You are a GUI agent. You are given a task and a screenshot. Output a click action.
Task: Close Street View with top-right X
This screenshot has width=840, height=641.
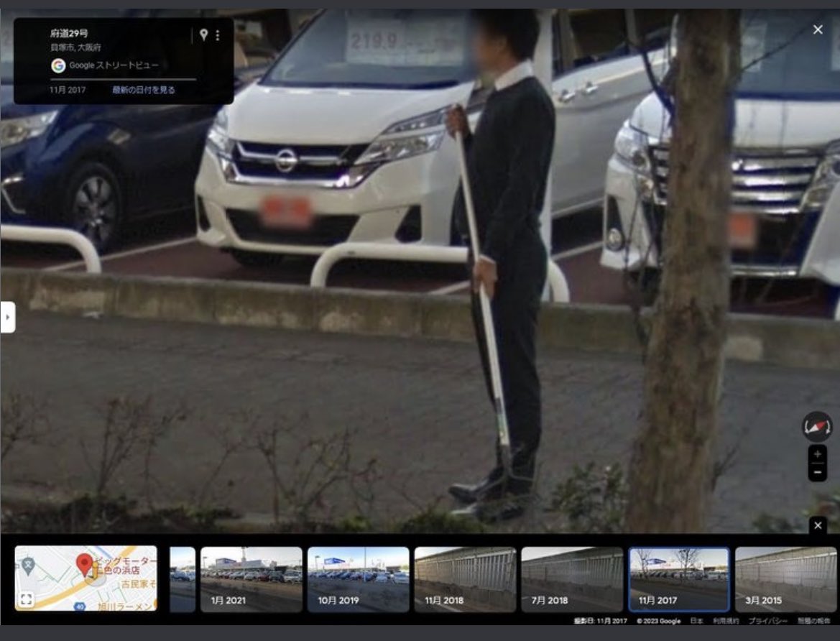tap(818, 29)
